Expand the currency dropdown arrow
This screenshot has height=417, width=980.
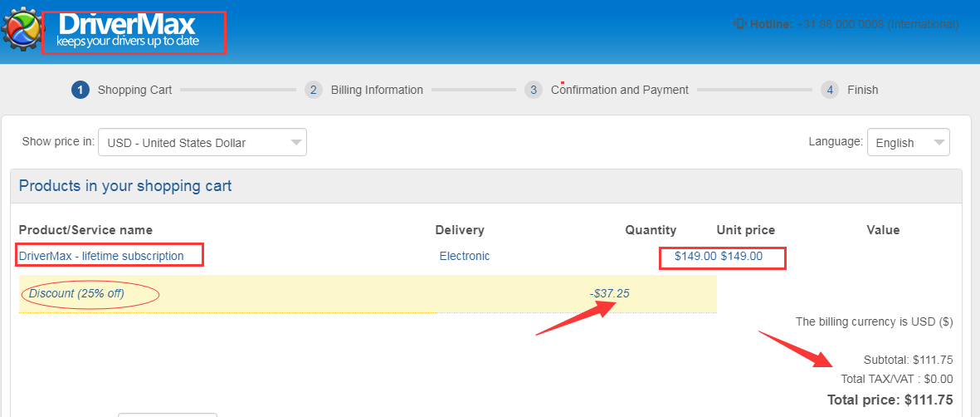point(296,143)
